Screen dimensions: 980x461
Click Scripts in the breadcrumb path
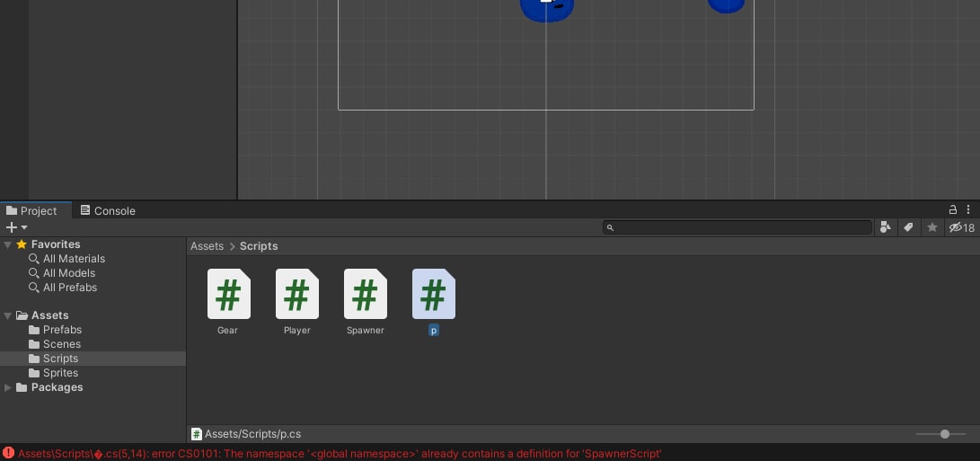(x=259, y=246)
